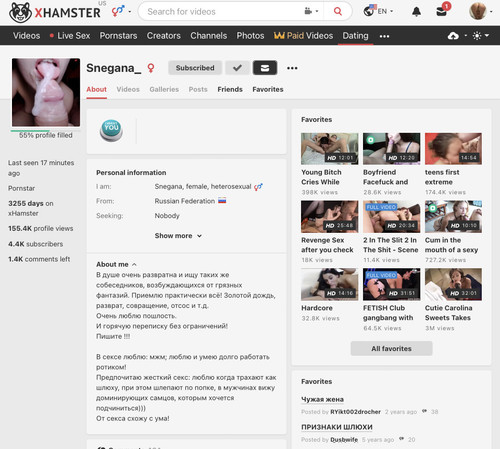This screenshot has width=500, height=449.
Task: Select the About profile tab
Action: coord(96,89)
